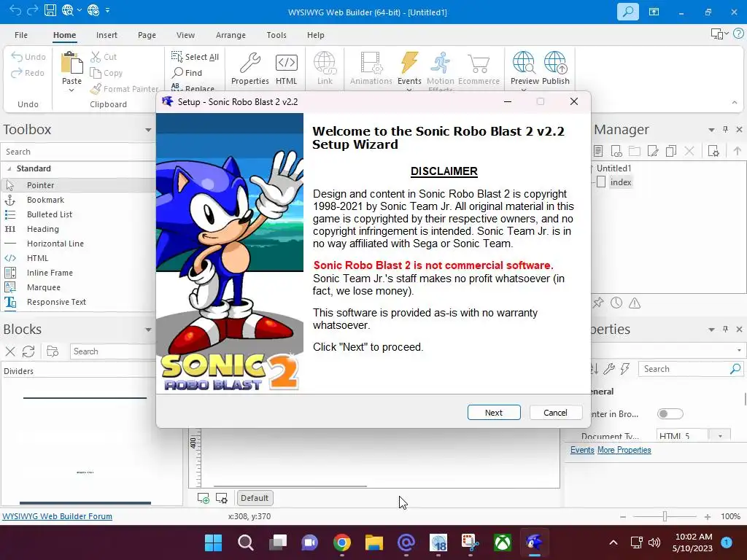Switch to the Insert ribbon tab
Screen dimensions: 747x560
coord(107,35)
